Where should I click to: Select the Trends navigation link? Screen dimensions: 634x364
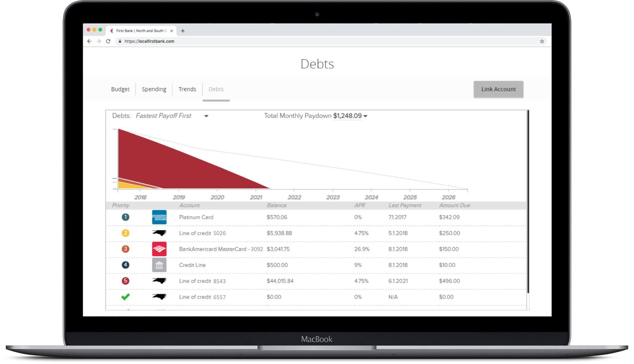[187, 89]
